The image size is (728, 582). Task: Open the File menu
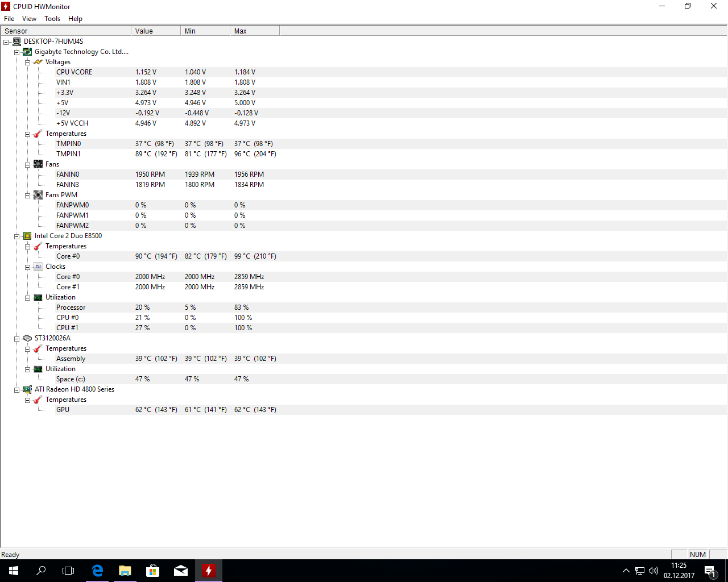tap(9, 19)
